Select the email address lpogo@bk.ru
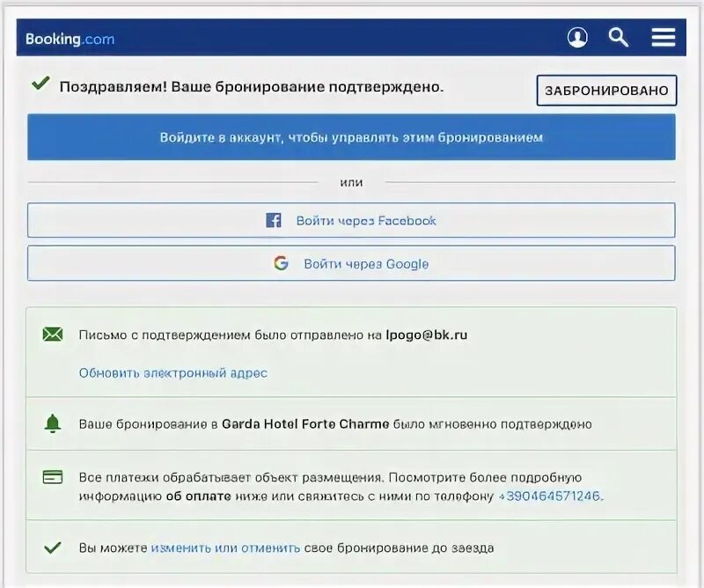Viewport: 704px width, 588px height. (427, 335)
